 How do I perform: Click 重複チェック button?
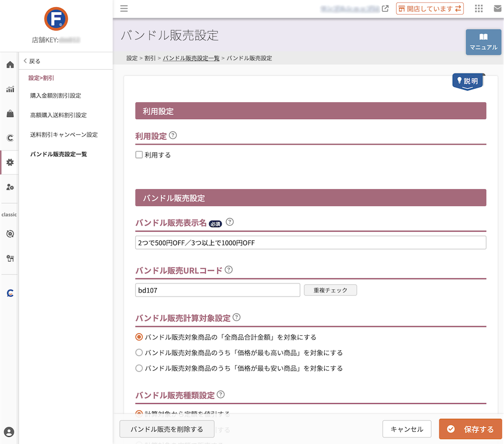[330, 290]
